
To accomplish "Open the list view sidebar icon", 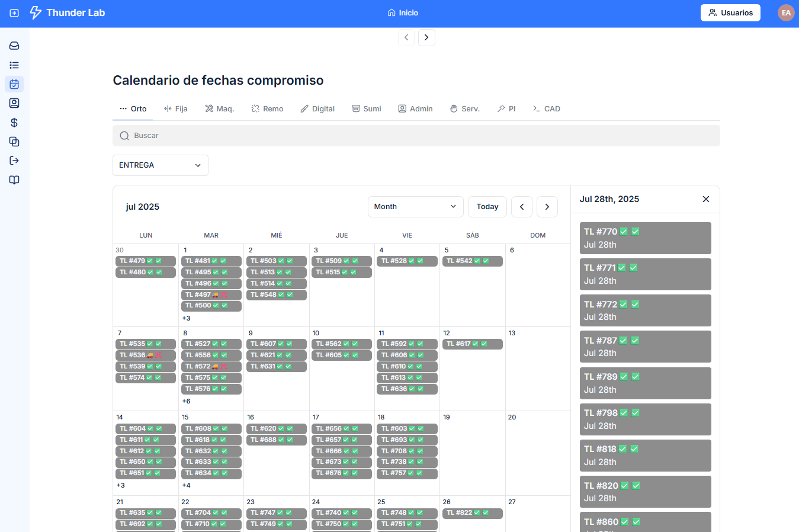I will pyautogui.click(x=14, y=65).
